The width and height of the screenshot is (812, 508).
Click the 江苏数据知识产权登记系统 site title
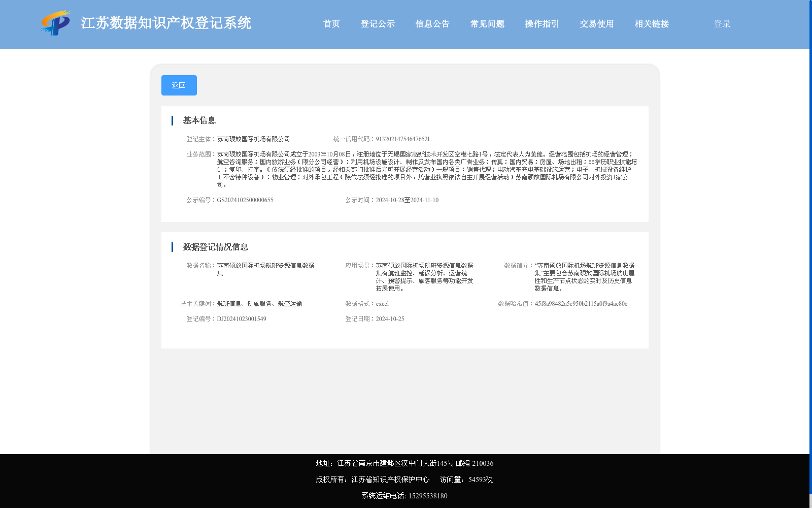166,23
